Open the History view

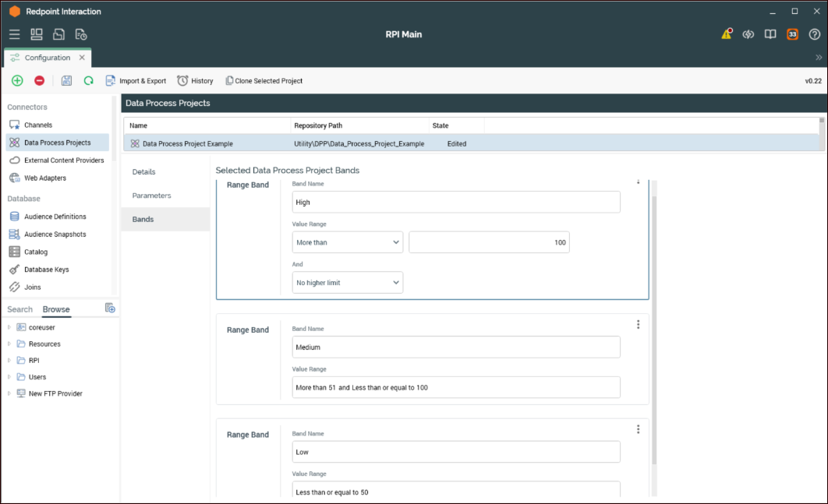tap(195, 81)
